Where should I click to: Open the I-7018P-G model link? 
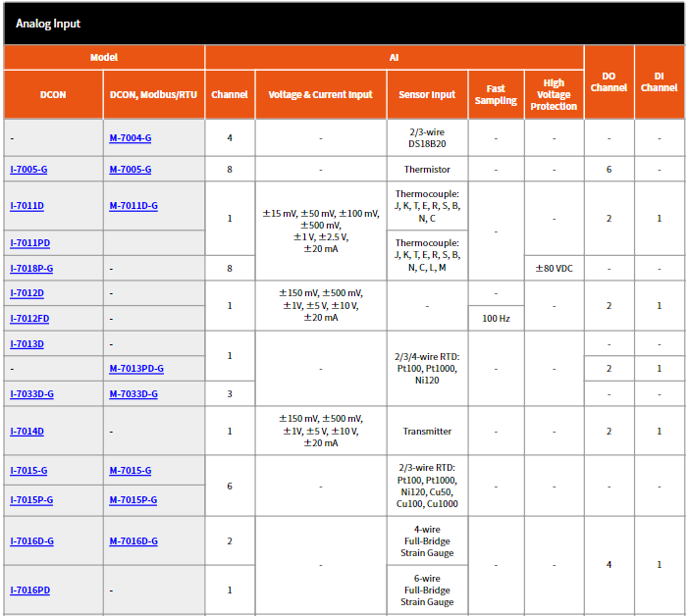click(31, 269)
